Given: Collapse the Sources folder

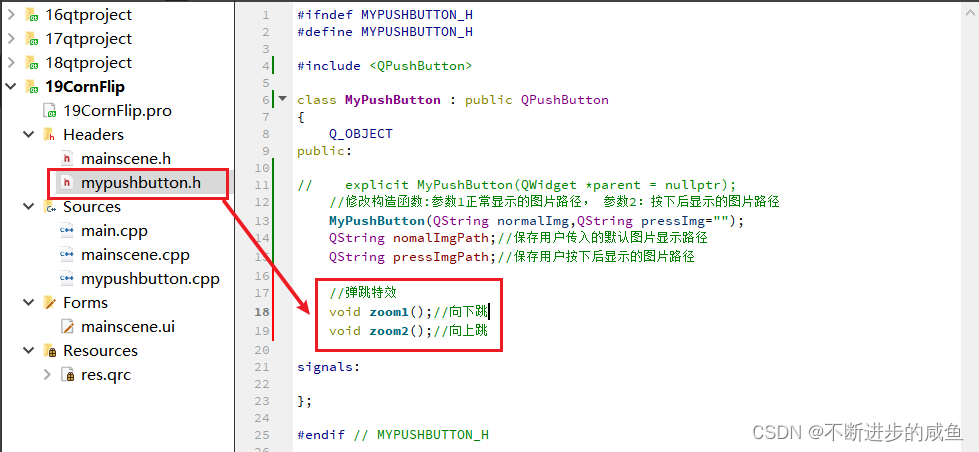Looking at the screenshot, I should [x=29, y=207].
